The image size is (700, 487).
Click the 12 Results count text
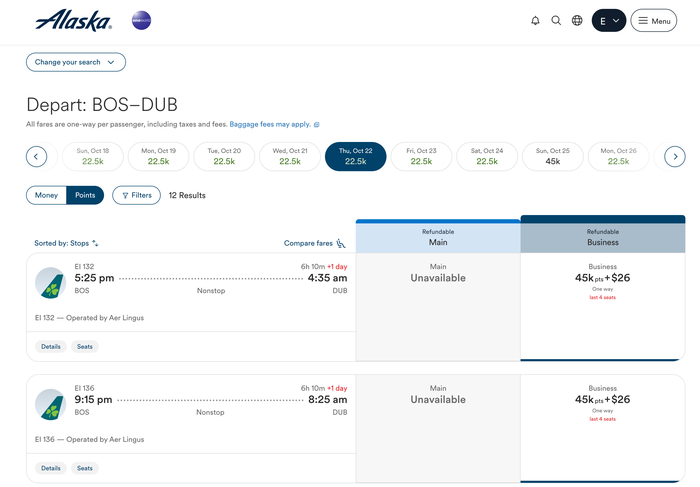187,195
